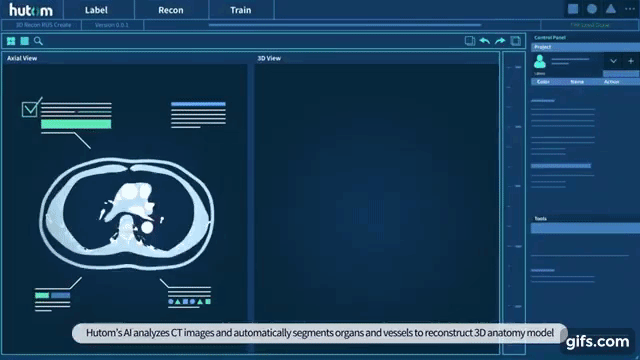640x360 pixels.
Task: Click the redo arrow
Action: coord(500,41)
